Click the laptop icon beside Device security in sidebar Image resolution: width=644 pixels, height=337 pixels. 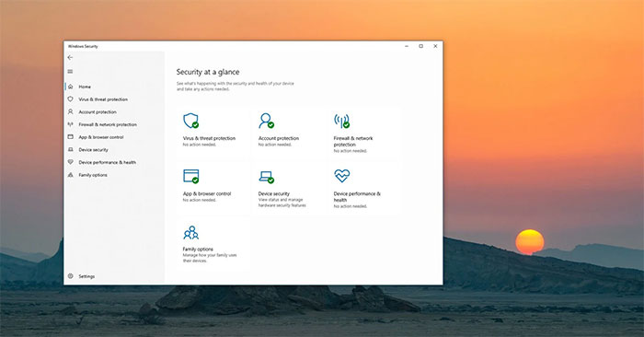click(x=70, y=149)
